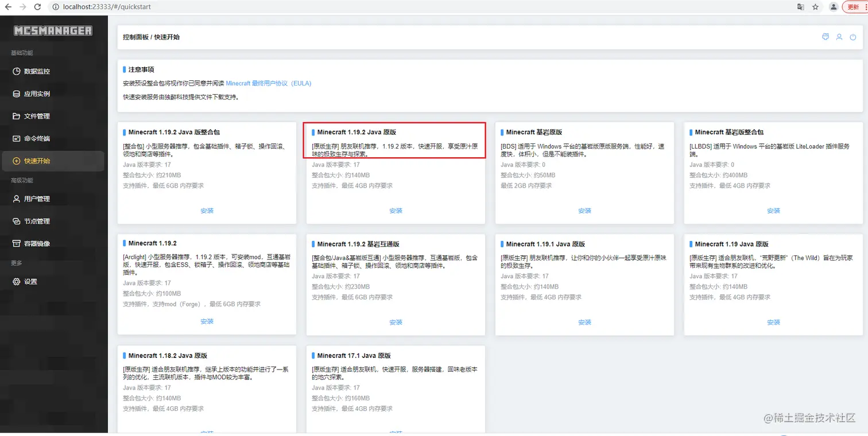868x436 pixels.
Task: Click title Minecraft 1.19.2 Java 版整合包
Action: pyautogui.click(x=174, y=132)
